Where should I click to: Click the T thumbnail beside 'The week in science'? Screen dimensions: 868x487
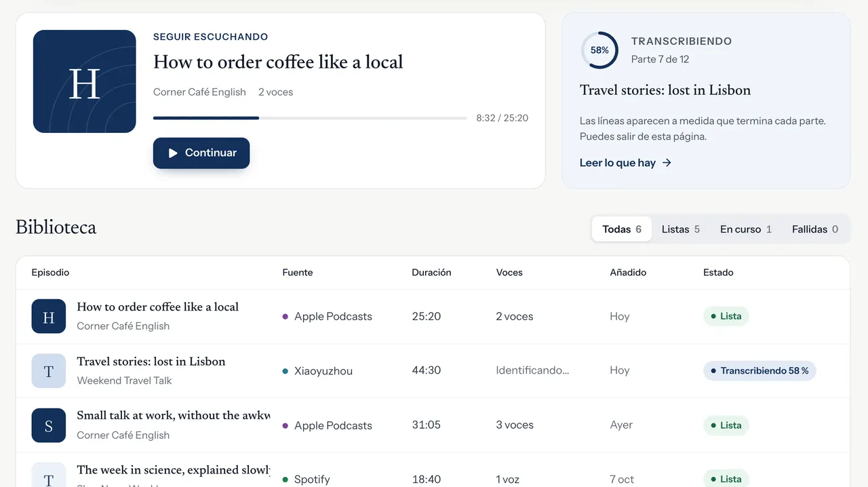(49, 475)
